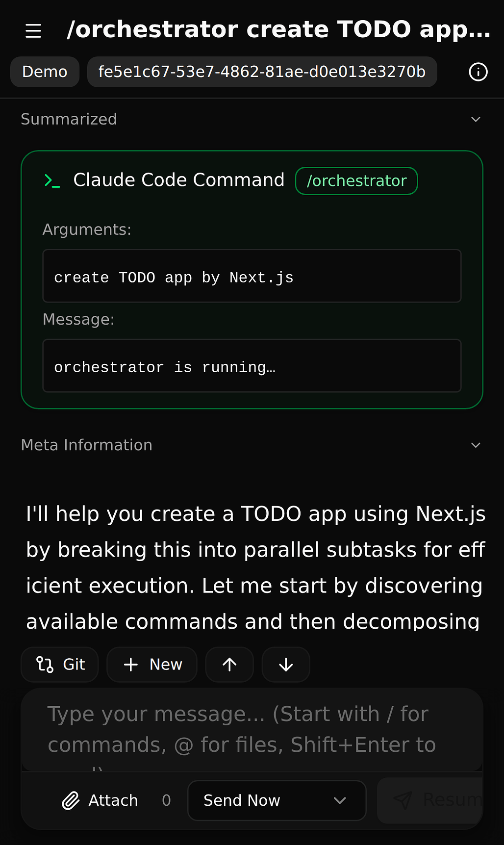Click the orchestrator is running message box
This screenshot has height=845, width=504.
click(x=252, y=366)
